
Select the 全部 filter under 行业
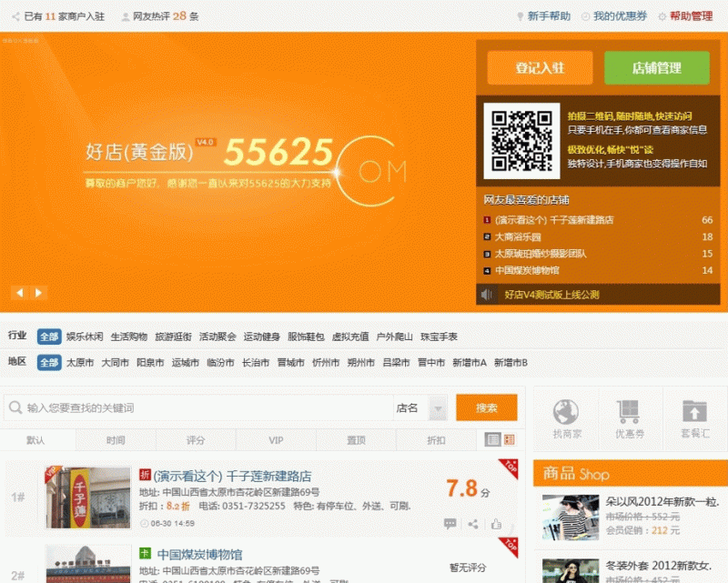click(47, 335)
